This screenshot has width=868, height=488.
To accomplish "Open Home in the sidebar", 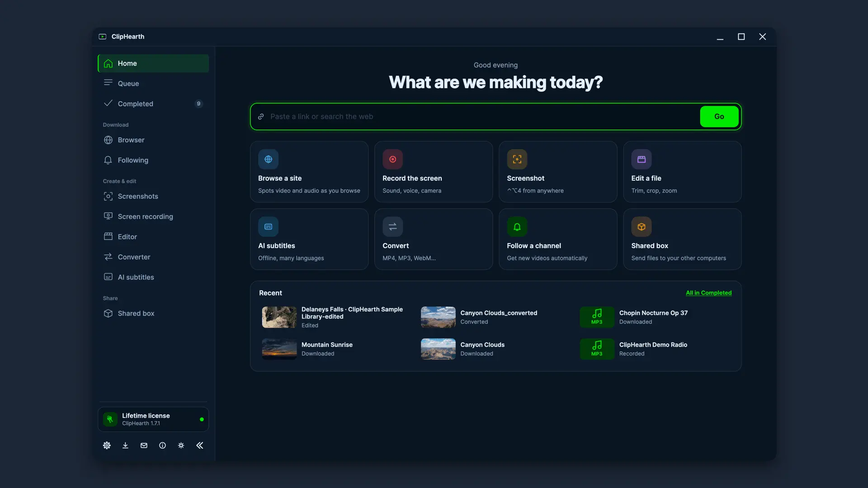I will [x=153, y=63].
